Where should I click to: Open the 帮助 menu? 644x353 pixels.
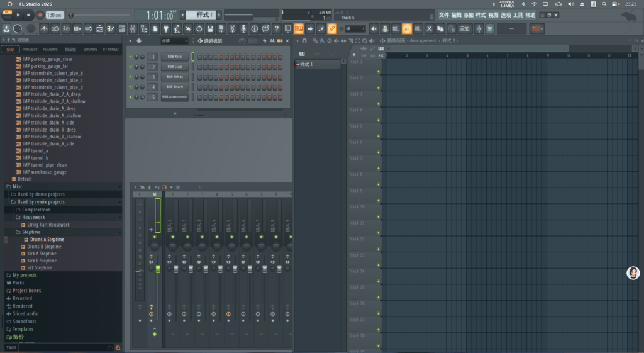530,15
